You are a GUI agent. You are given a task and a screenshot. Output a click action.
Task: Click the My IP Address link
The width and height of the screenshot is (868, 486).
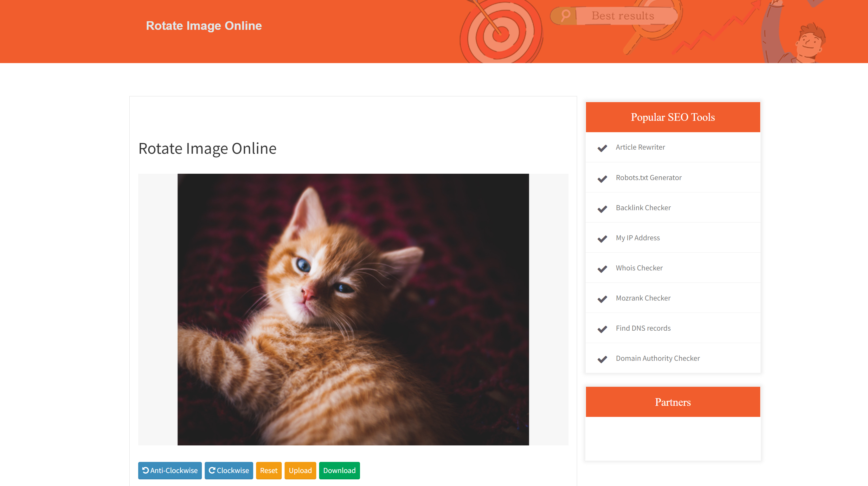637,237
